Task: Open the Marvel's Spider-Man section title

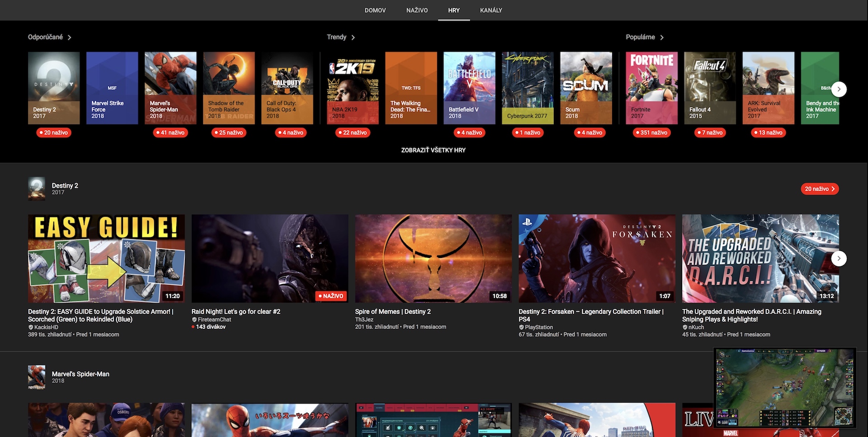Action: pyautogui.click(x=80, y=374)
